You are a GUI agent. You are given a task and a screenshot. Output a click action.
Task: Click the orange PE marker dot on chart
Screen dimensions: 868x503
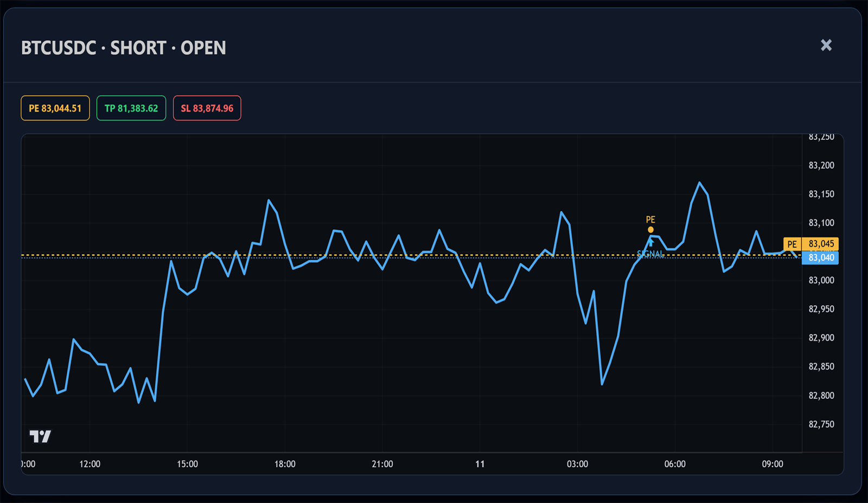650,230
